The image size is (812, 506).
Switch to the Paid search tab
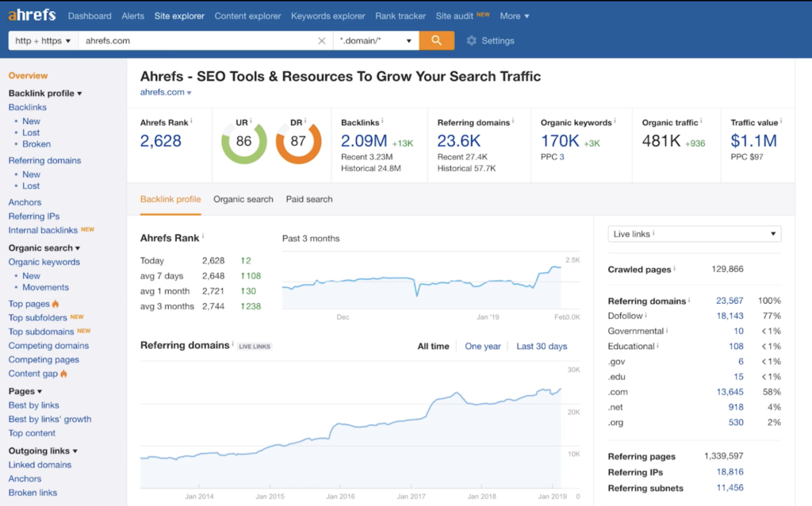[309, 199]
